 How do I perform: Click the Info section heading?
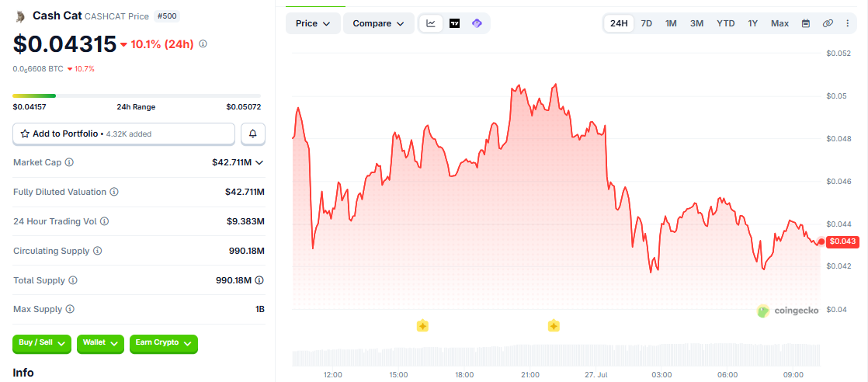coord(23,373)
